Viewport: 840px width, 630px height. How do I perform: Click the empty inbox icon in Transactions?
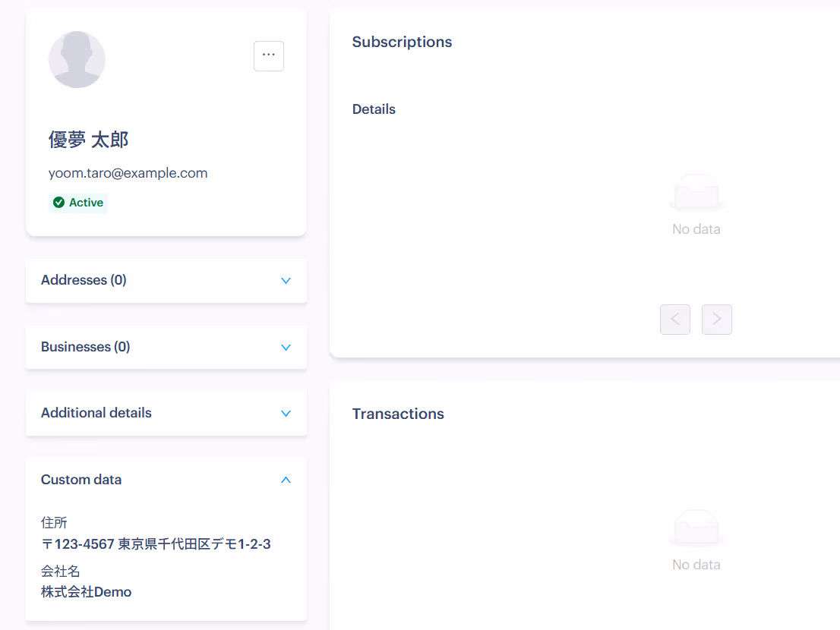click(696, 528)
